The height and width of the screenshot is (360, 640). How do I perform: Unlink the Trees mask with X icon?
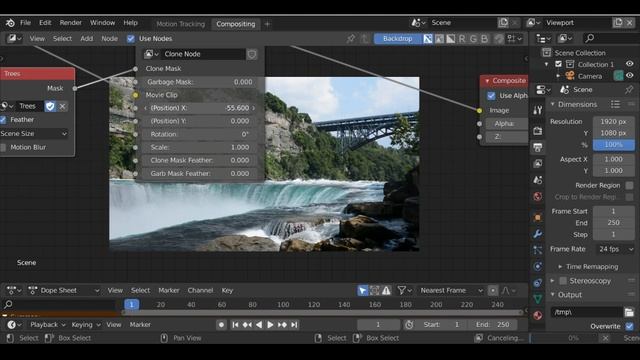click(62, 106)
